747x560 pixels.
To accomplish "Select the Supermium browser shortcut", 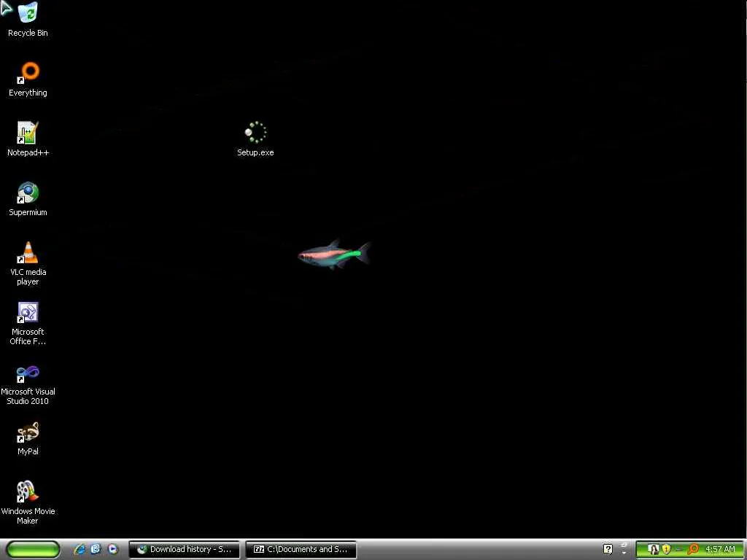I will [28, 199].
